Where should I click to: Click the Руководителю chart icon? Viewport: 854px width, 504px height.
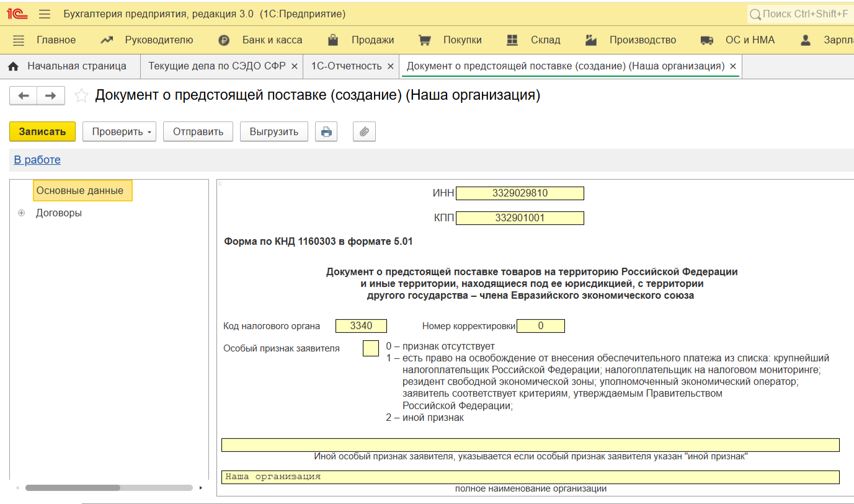point(107,40)
